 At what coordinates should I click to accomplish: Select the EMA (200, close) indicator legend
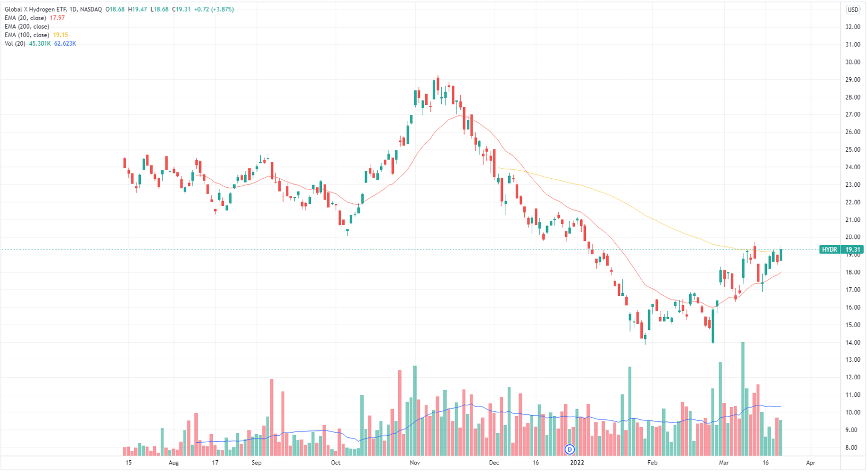(27, 27)
